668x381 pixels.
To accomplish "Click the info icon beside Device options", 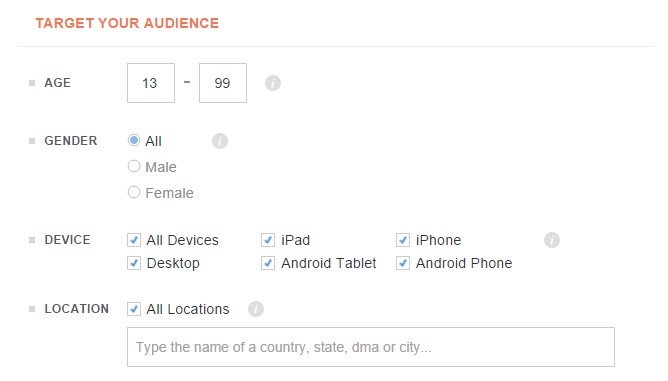I will point(552,240).
